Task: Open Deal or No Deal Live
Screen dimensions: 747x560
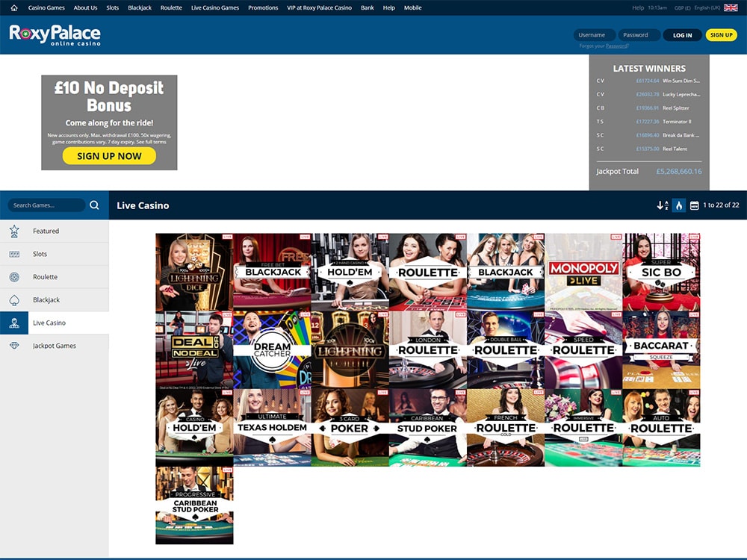Action: tap(194, 350)
